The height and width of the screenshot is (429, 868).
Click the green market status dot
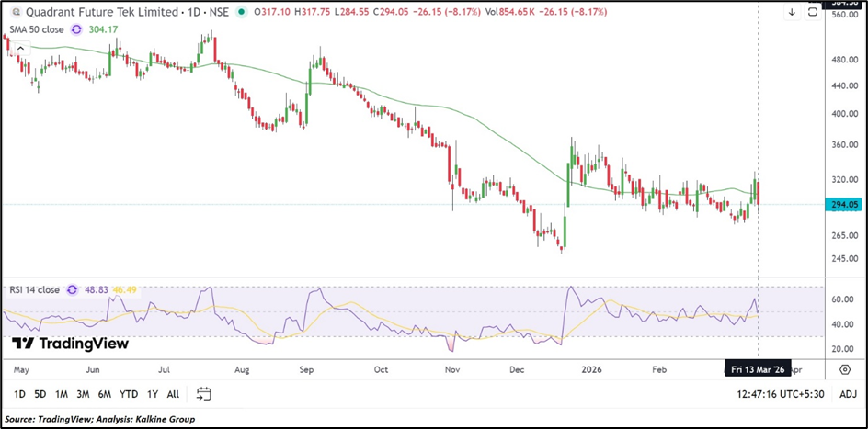coord(241,12)
